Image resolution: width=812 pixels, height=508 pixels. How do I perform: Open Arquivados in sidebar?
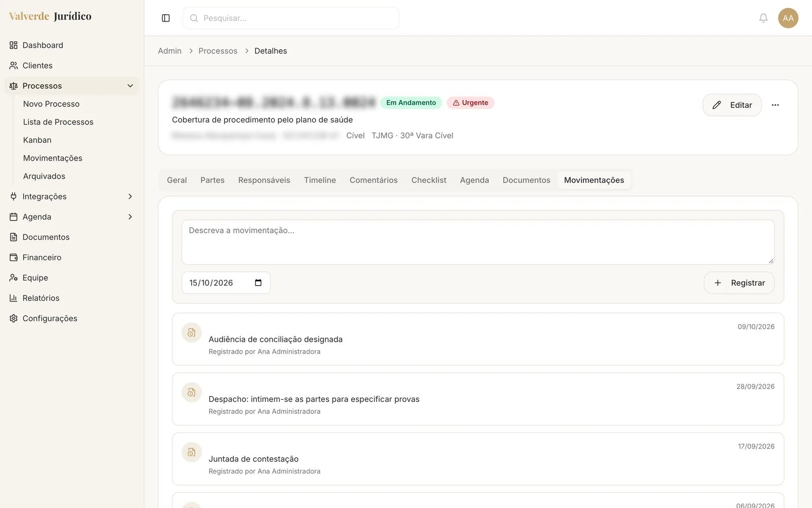[x=44, y=176]
